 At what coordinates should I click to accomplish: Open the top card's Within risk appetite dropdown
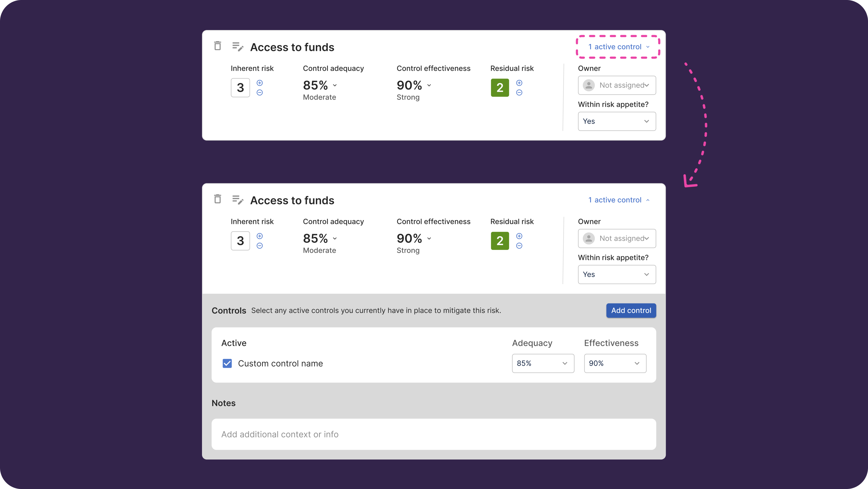pos(617,121)
